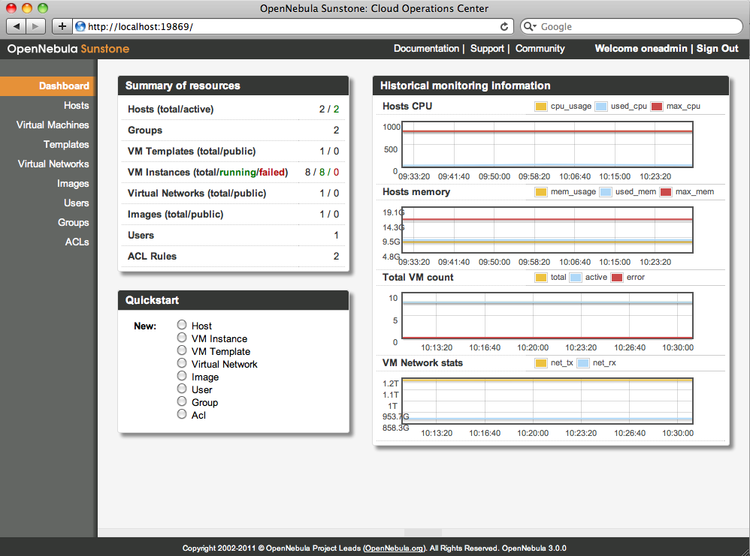The image size is (750, 556).
Task: Select the VM Instance radio button
Action: pyautogui.click(x=182, y=337)
